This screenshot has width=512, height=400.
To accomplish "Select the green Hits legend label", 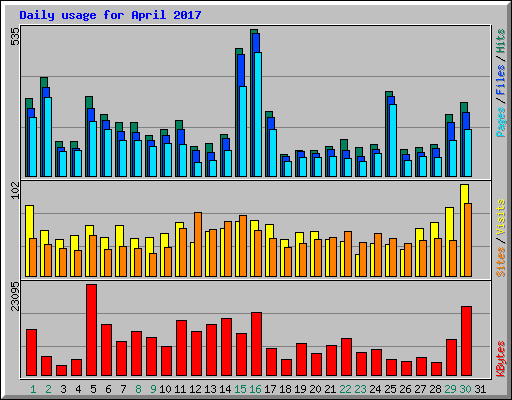I will tap(500, 41).
